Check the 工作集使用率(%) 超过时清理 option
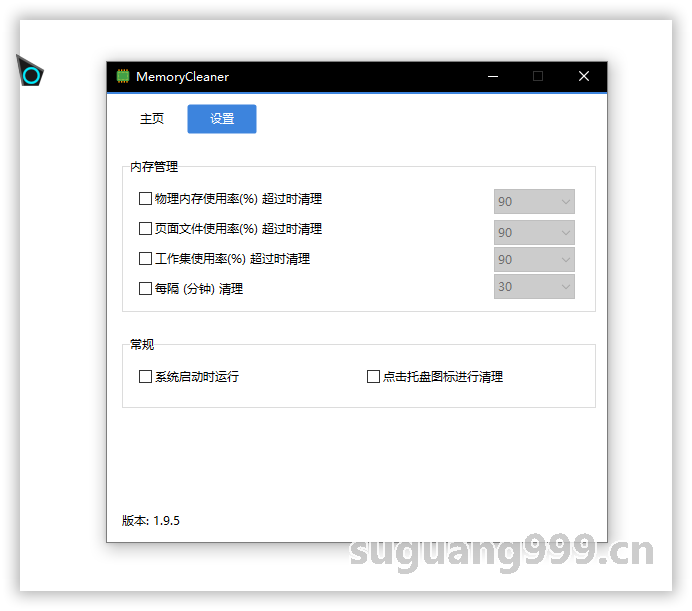This screenshot has width=692, height=611. pyautogui.click(x=146, y=259)
